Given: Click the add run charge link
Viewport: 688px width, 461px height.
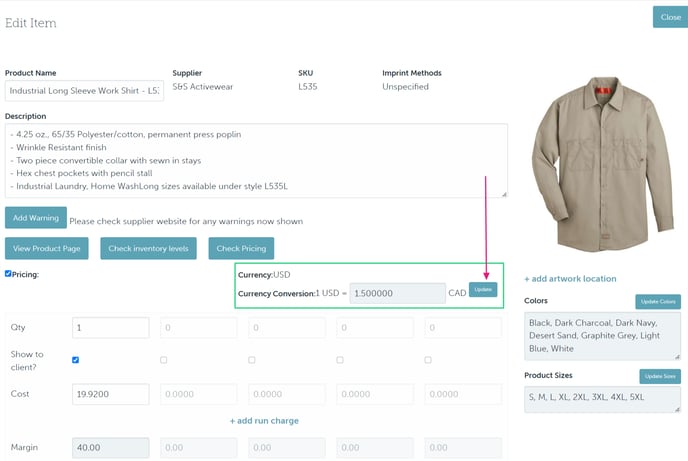Looking at the screenshot, I should [x=264, y=421].
